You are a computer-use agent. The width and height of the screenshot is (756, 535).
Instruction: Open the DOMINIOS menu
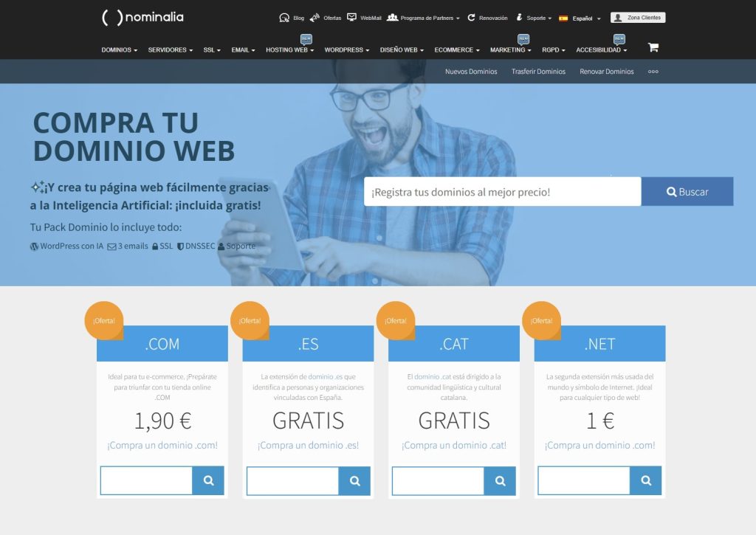pos(119,50)
